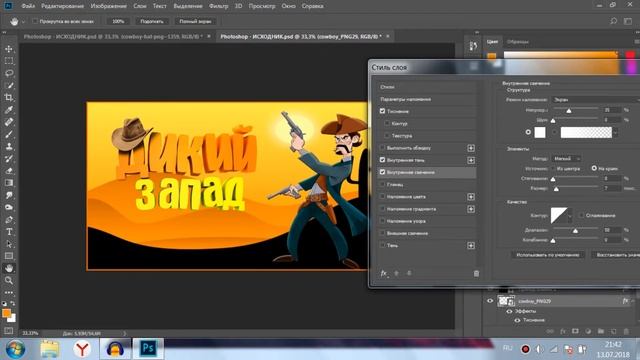Enable the Сглаживание checkbox

pos(581,216)
